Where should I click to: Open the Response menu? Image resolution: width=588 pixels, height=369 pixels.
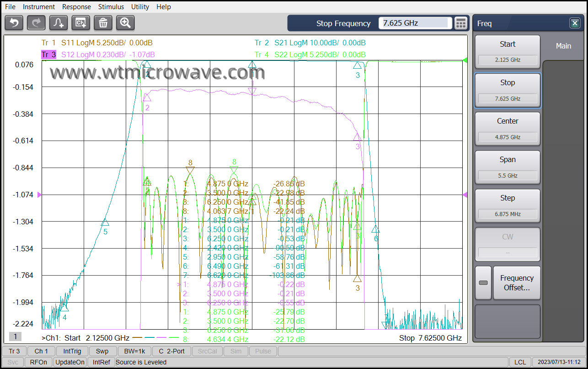pos(76,7)
